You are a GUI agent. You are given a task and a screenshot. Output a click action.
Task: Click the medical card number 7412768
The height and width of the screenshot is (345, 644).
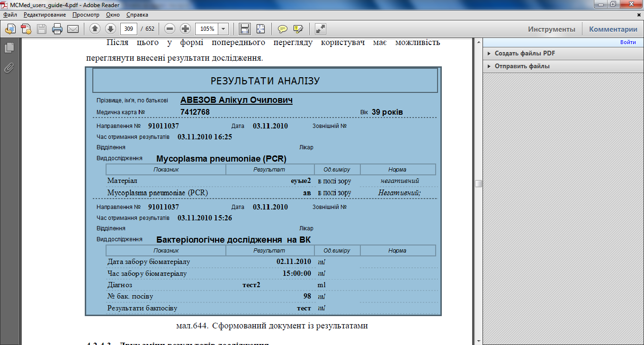pyautogui.click(x=195, y=112)
